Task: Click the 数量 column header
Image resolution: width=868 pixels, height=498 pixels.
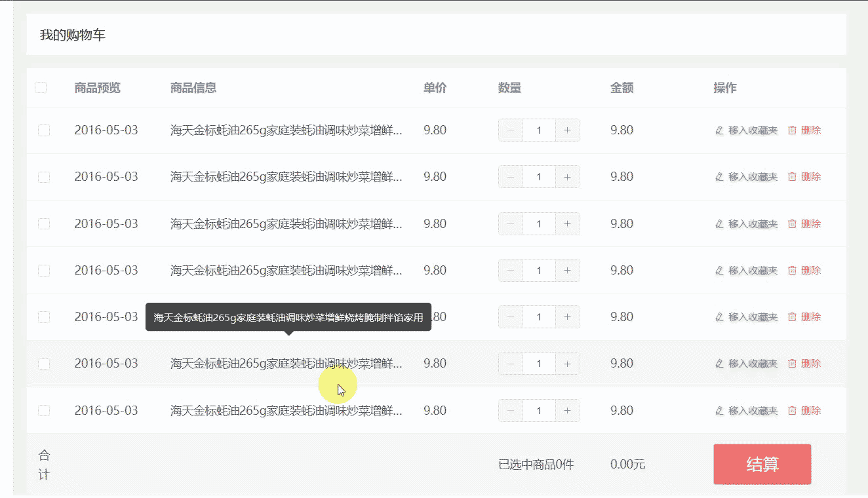Action: 510,88
